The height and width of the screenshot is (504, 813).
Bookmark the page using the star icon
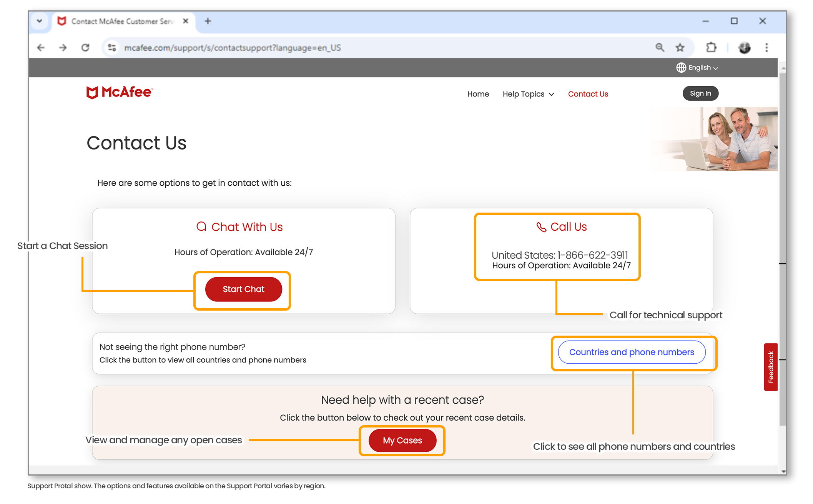coord(680,47)
